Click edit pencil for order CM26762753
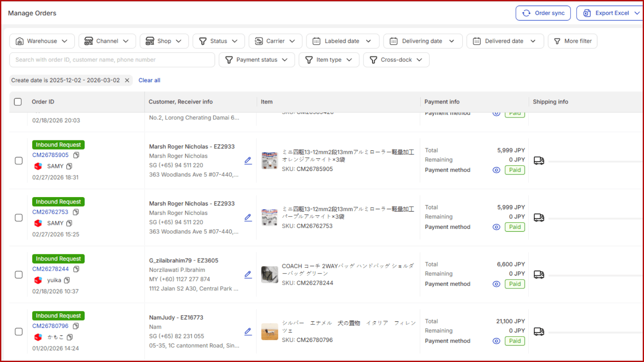This screenshot has height=362, width=644. [248, 218]
